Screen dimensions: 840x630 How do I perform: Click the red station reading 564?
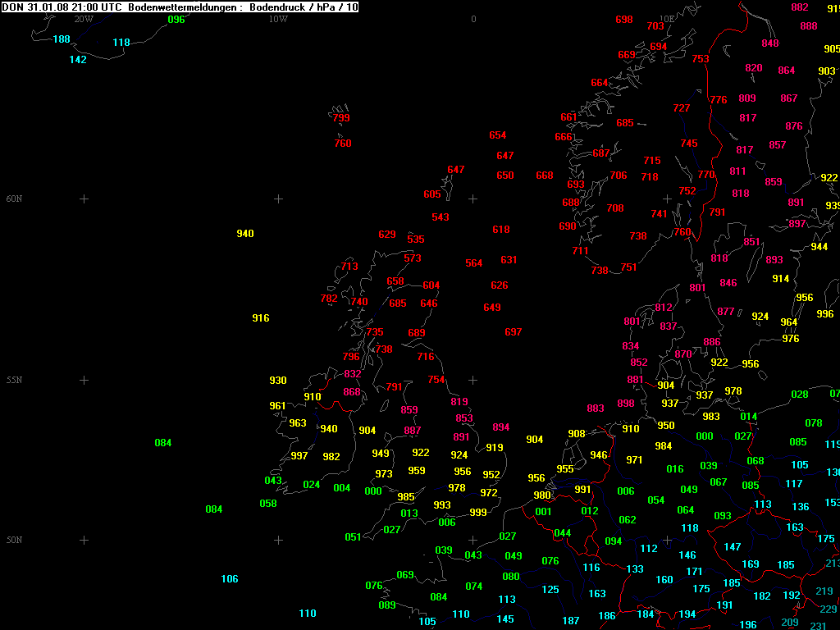(x=474, y=263)
